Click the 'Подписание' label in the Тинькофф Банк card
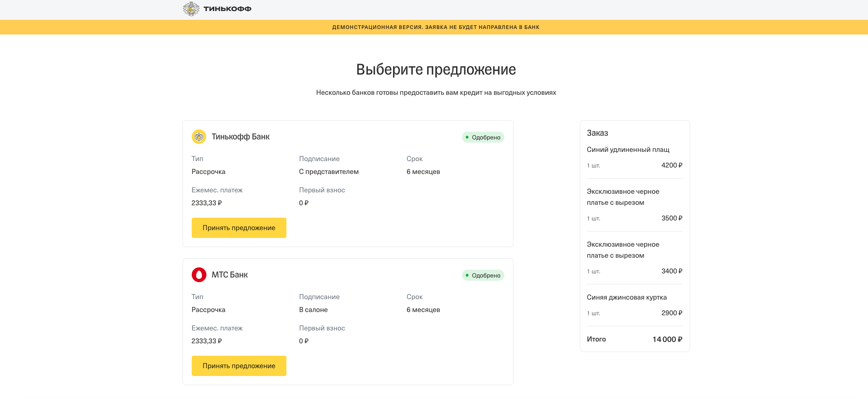 coord(320,159)
